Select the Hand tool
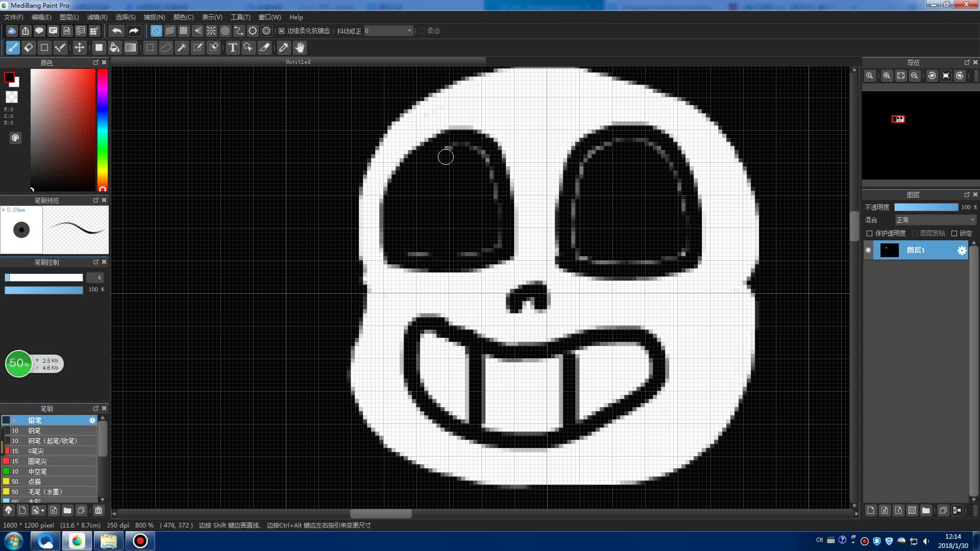Screen dimensions: 980x551 click(300, 47)
